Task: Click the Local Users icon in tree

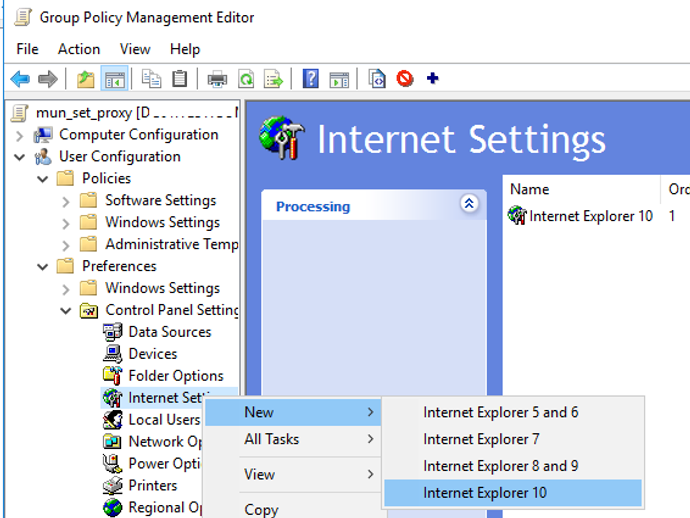Action: (x=112, y=419)
